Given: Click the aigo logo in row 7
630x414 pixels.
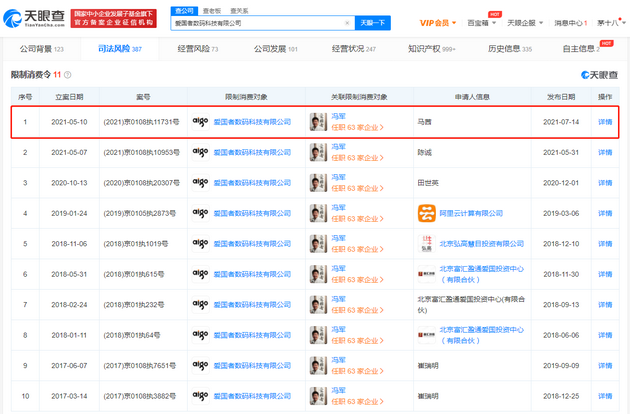Looking at the screenshot, I should point(200,305).
